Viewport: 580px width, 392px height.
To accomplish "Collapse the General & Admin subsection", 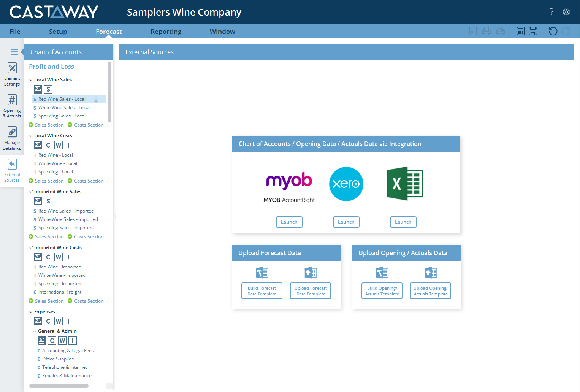I will point(35,331).
